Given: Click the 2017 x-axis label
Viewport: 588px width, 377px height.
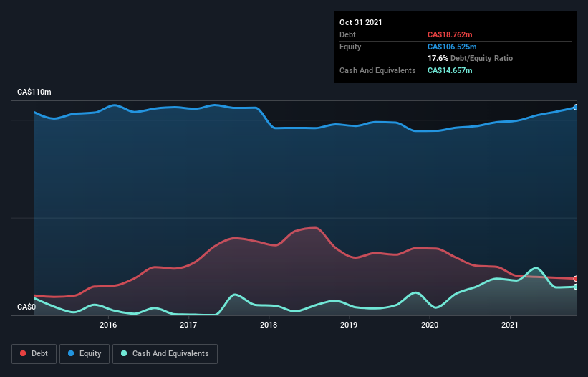Looking at the screenshot, I should click(x=188, y=325).
